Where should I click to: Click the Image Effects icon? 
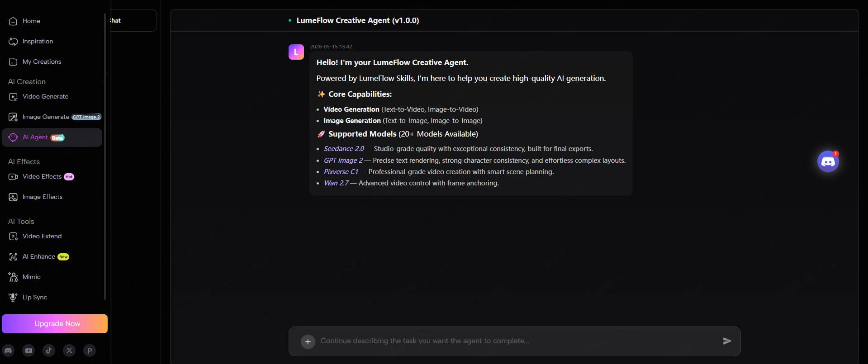[x=13, y=197]
